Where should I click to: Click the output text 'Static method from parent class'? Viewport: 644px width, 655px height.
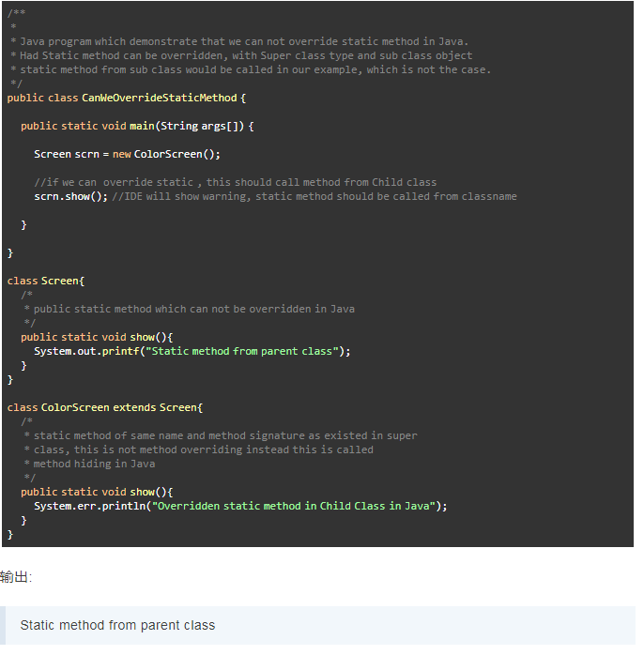click(117, 625)
